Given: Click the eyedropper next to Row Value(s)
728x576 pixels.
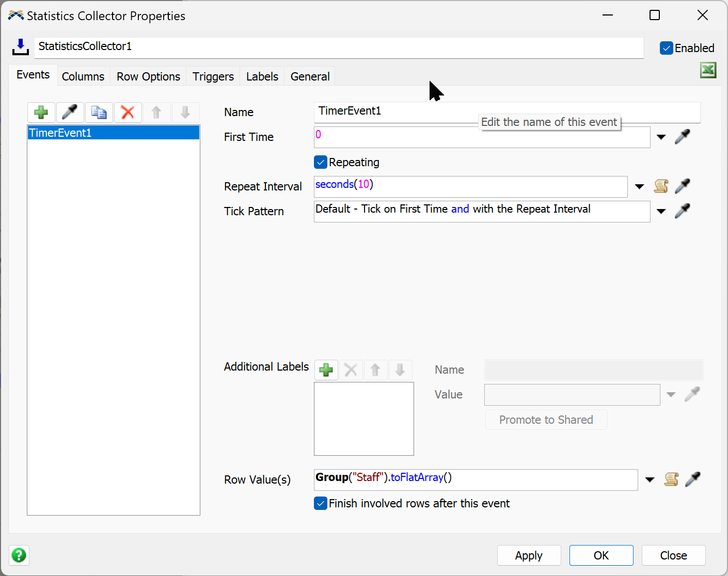Looking at the screenshot, I should [693, 479].
